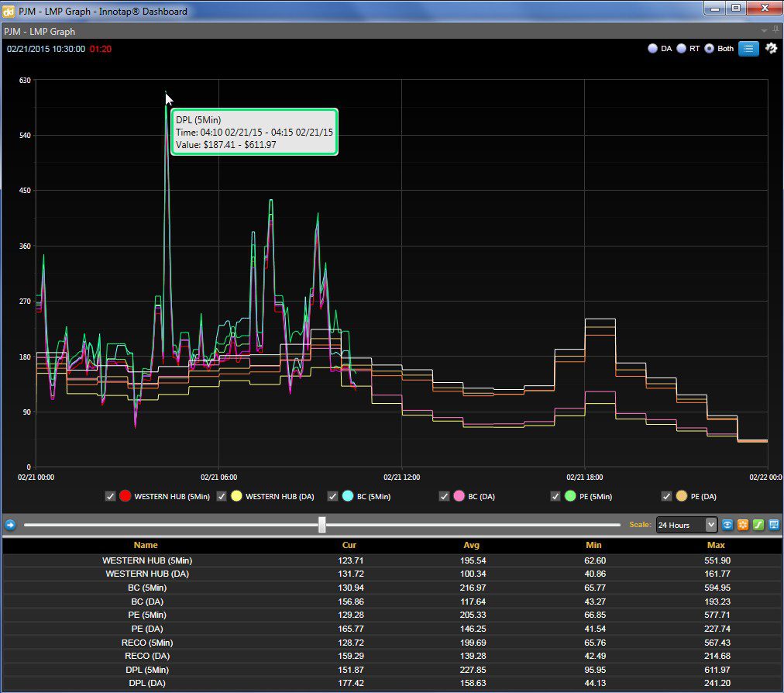The width and height of the screenshot is (784, 693).
Task: Click the PJM - LMP Graph panel title
Action: tap(40, 32)
